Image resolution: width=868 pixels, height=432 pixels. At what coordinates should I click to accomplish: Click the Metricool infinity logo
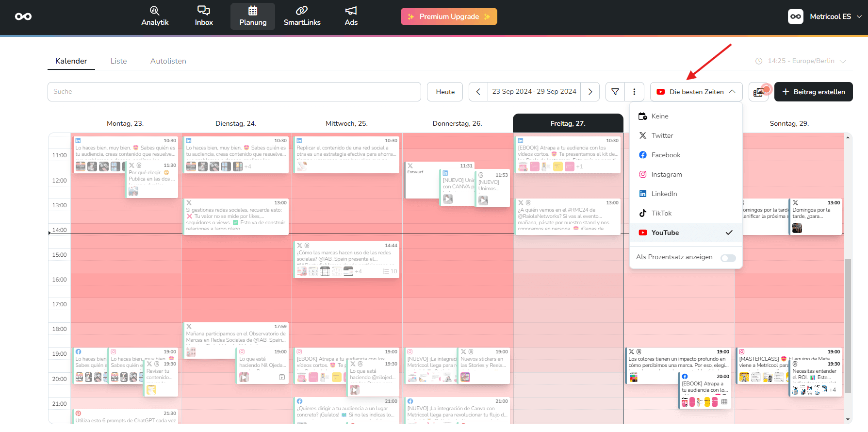click(23, 17)
